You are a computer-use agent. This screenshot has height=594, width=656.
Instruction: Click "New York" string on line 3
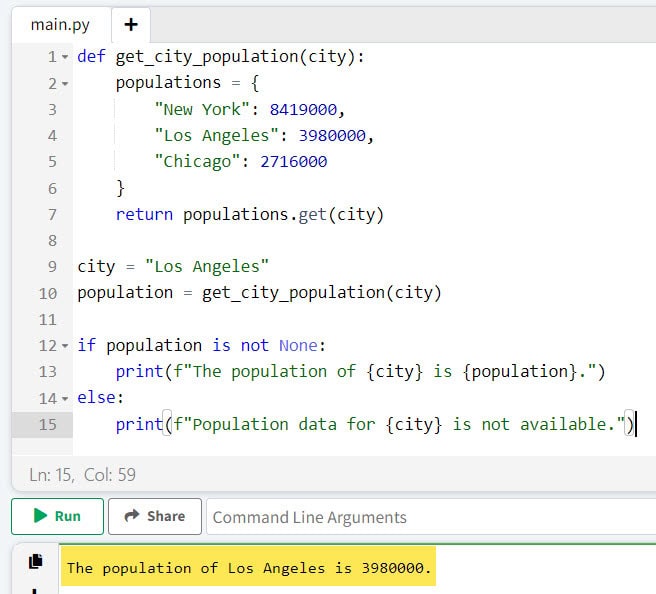(x=202, y=110)
